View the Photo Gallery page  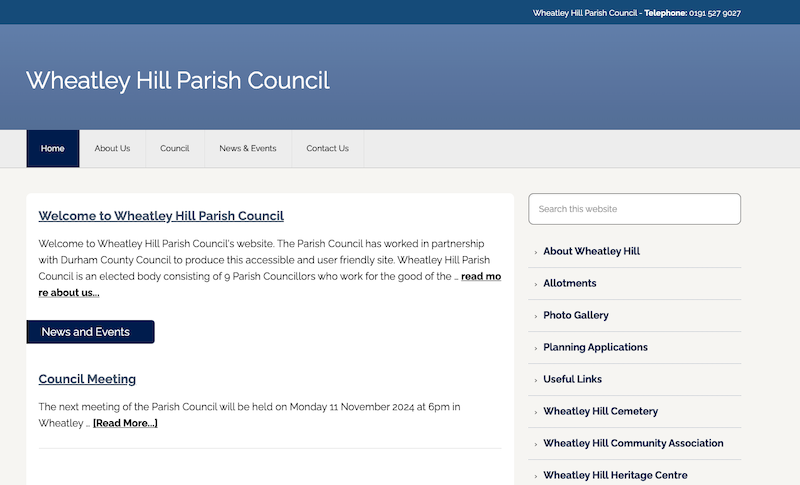[x=575, y=315]
